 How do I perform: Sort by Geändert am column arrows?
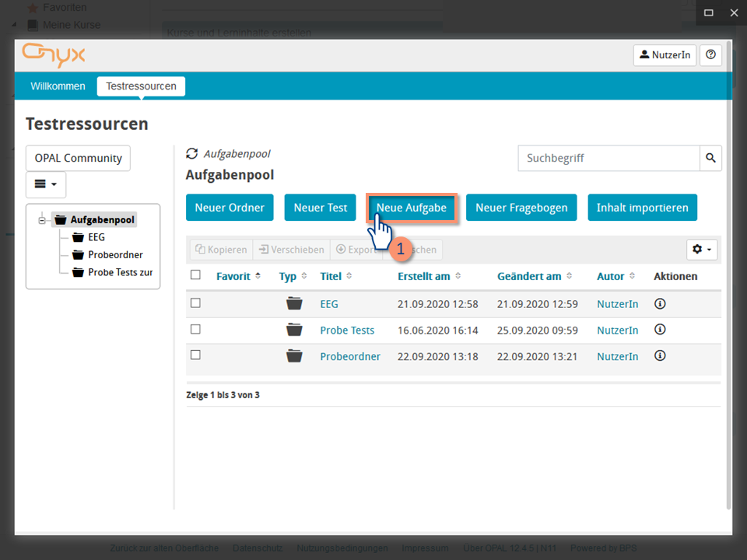click(x=569, y=275)
